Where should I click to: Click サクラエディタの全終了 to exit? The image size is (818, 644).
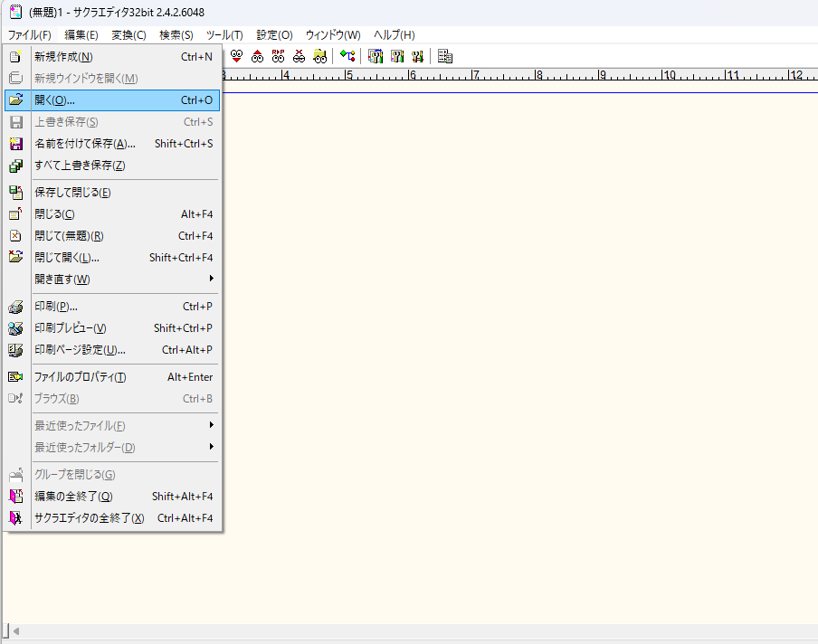pyautogui.click(x=89, y=518)
